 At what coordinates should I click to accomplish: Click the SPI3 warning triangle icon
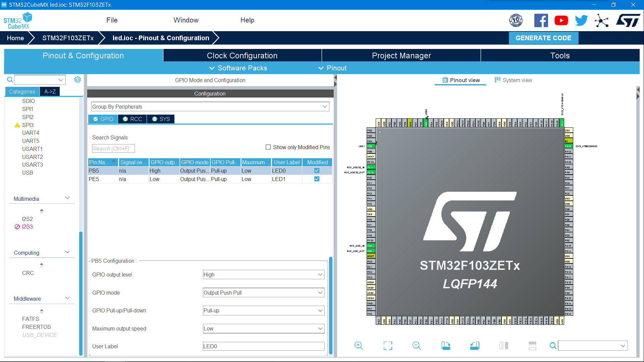pyautogui.click(x=17, y=125)
